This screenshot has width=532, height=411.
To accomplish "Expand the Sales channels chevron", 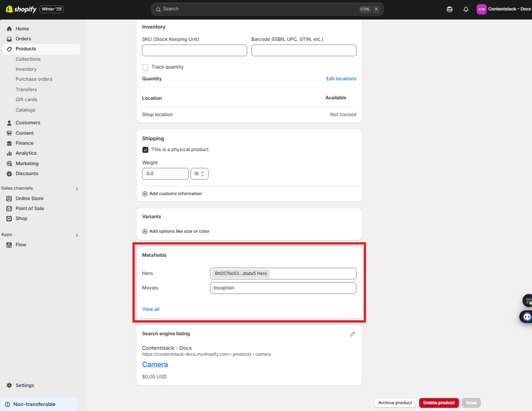I will click(x=77, y=189).
